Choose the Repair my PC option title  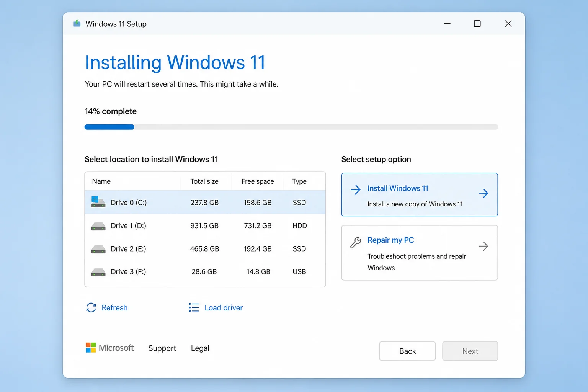pyautogui.click(x=390, y=240)
